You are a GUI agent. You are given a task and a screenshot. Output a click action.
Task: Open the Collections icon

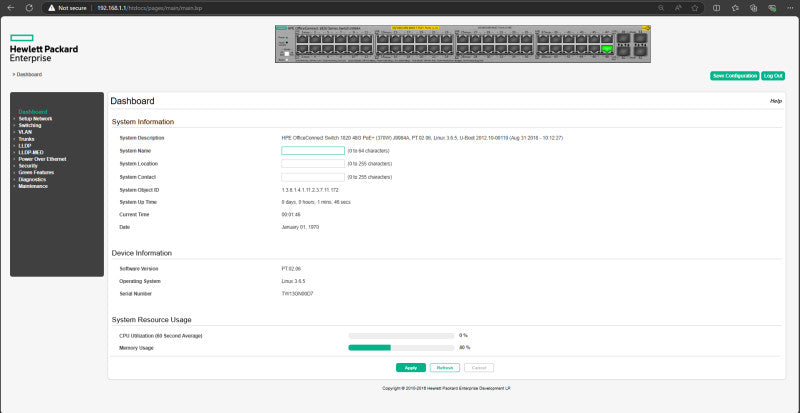pos(754,8)
